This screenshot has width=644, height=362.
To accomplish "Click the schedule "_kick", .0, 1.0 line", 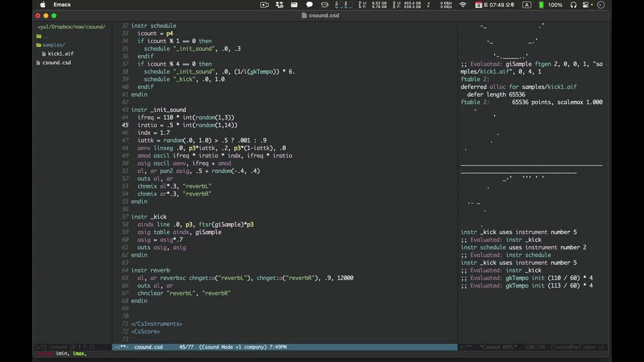I will coord(184,79).
